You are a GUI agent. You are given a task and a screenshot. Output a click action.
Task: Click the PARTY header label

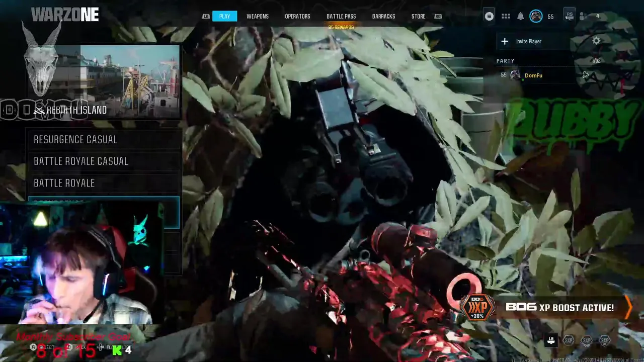506,61
